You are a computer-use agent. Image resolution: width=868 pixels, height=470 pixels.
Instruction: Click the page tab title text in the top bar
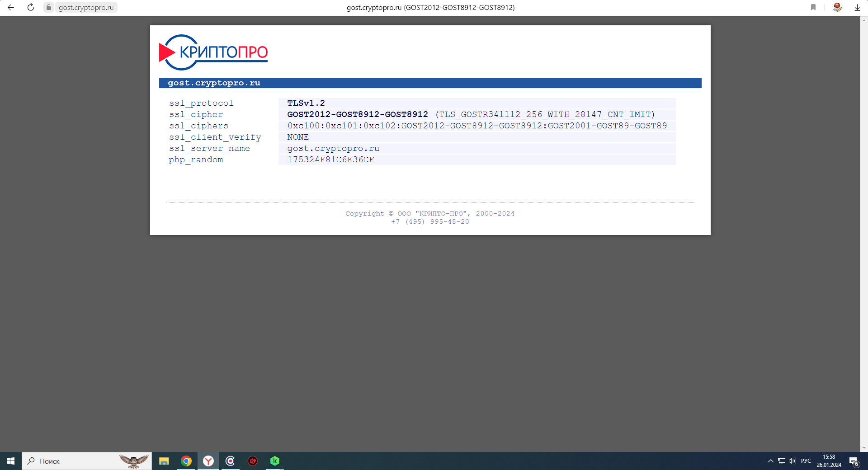pos(430,7)
